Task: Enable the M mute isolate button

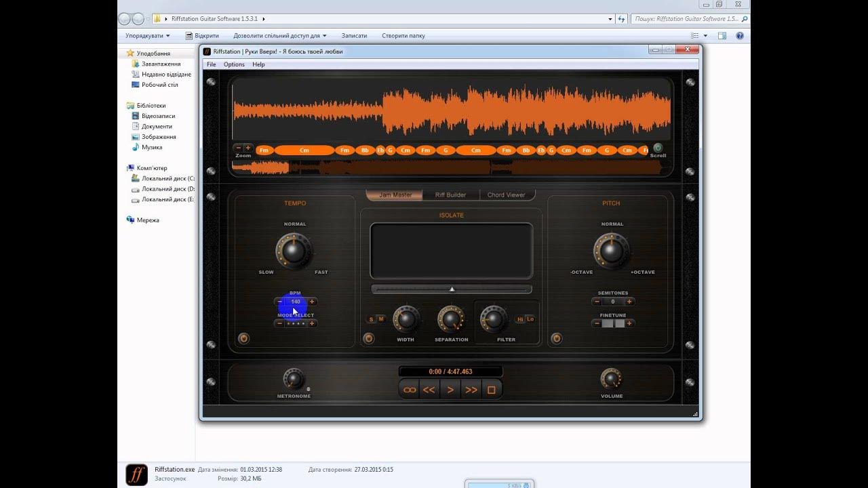Action: point(380,319)
